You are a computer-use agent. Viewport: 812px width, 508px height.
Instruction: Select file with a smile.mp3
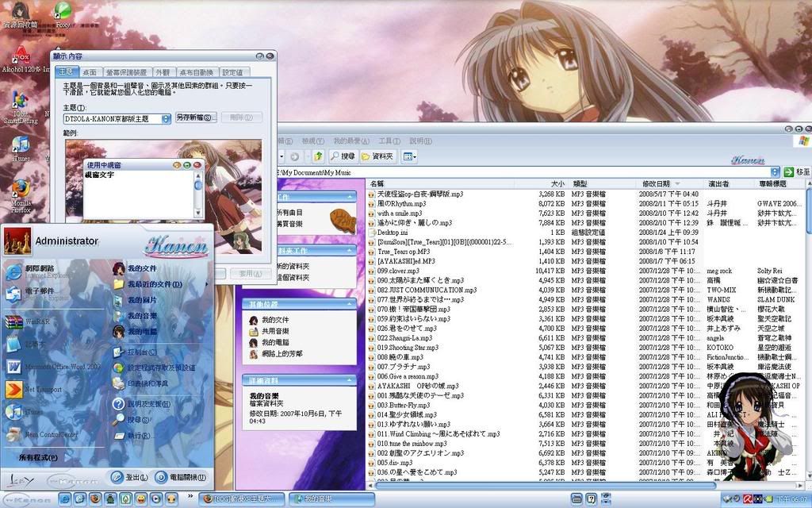pos(400,213)
